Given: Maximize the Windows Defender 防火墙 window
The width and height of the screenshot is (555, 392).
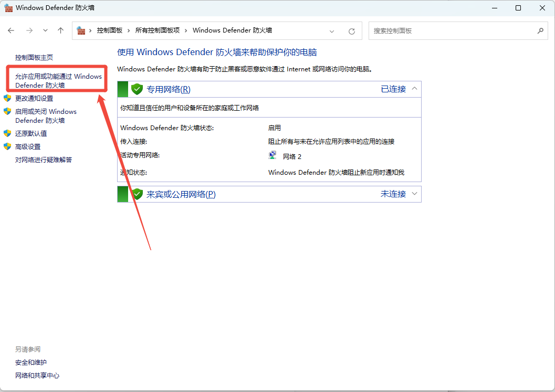Looking at the screenshot, I should [518, 8].
